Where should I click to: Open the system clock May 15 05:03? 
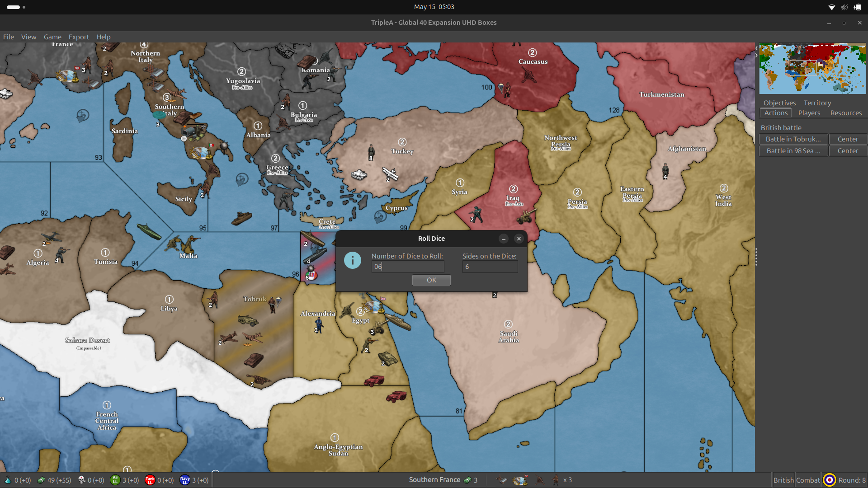click(434, 7)
